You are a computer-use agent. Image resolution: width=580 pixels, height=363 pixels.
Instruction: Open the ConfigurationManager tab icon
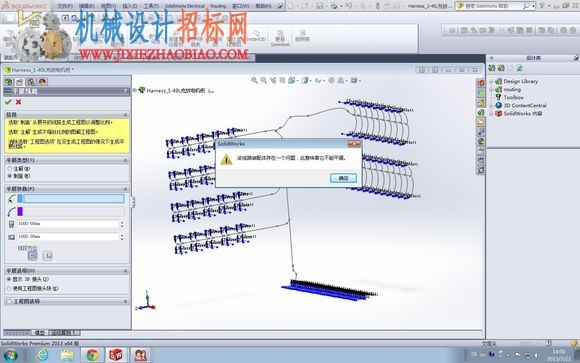[x=31, y=82]
